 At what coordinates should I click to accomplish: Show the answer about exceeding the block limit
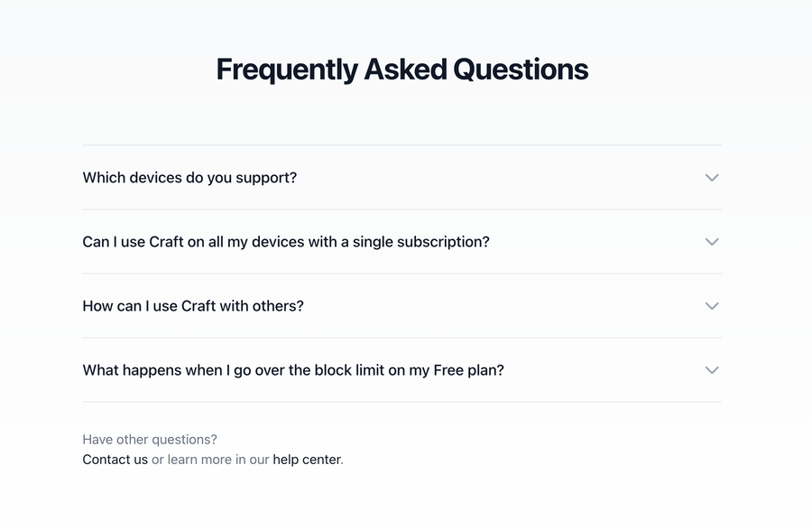tap(293, 370)
